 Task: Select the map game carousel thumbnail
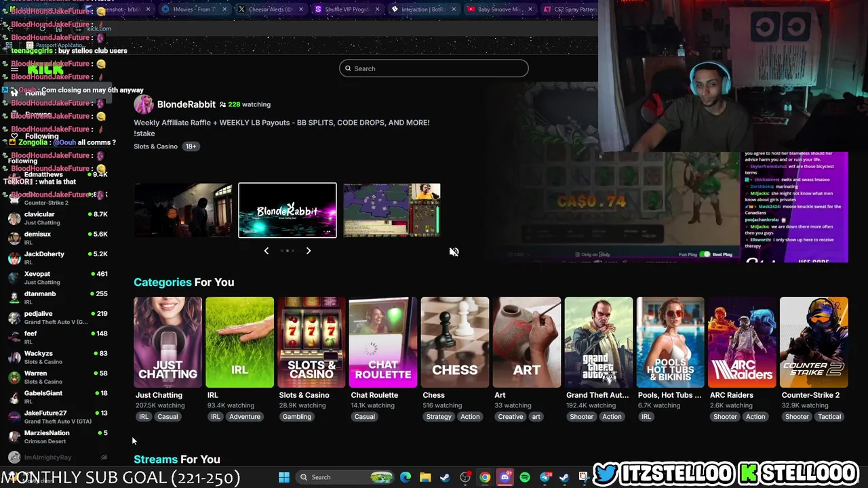pos(392,210)
